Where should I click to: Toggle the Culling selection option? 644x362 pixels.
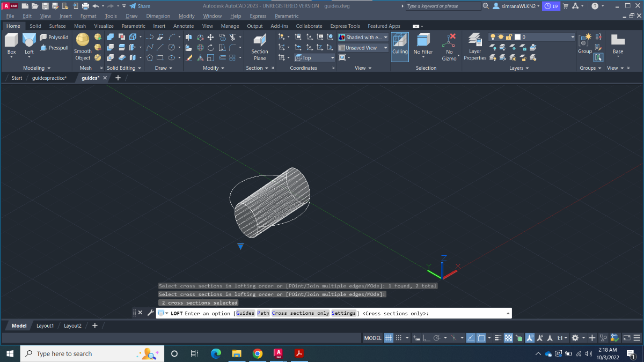[400, 44]
